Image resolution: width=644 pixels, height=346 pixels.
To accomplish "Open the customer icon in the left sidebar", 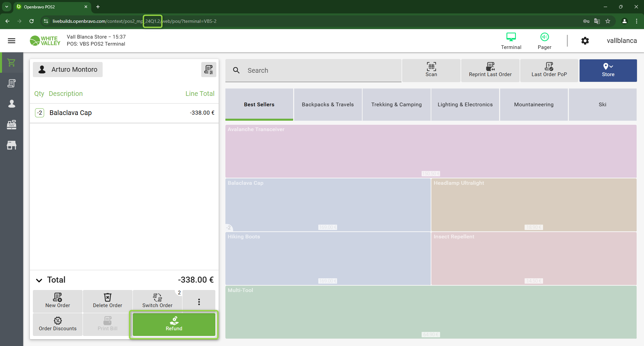I will [x=11, y=104].
